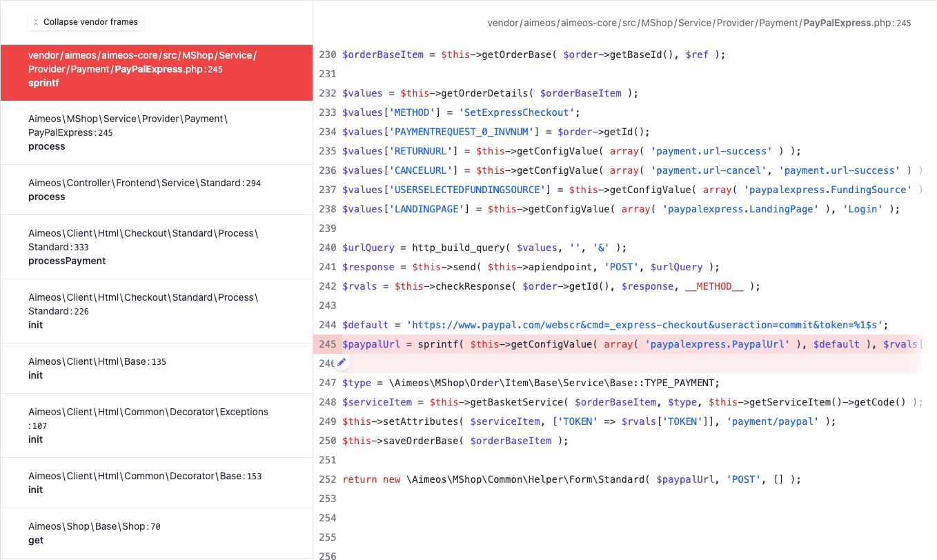Image resolution: width=937 pixels, height=560 pixels.
Task: Click the setAttributes TOKEN line 250
Action: (x=589, y=421)
